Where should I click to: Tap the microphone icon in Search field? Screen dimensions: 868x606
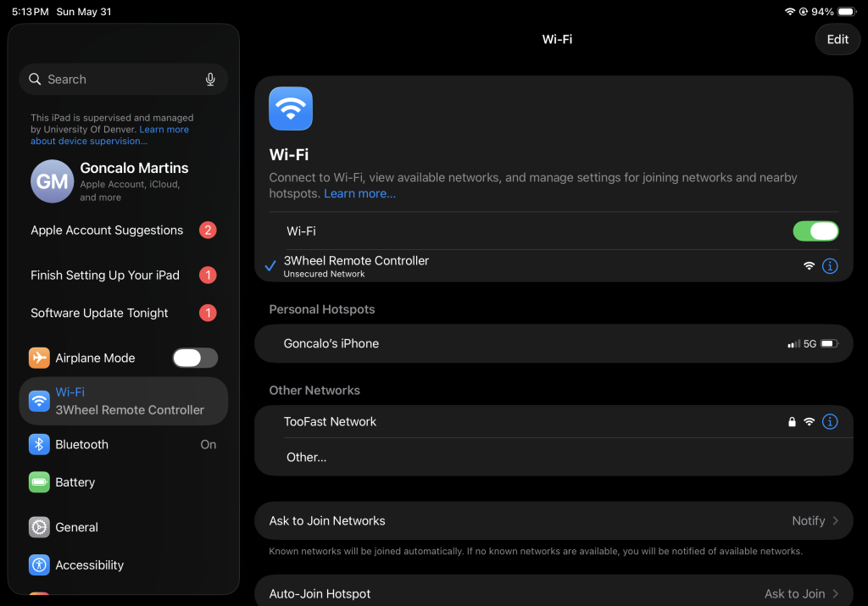(210, 79)
